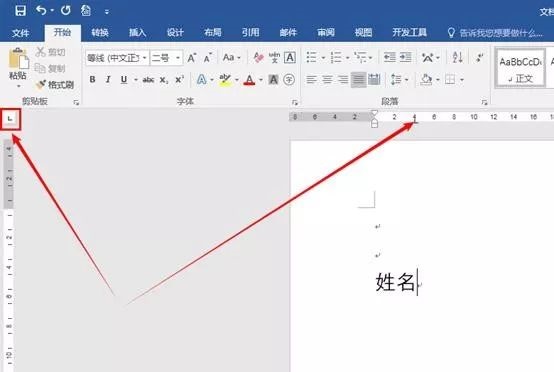Toggle subscript formatting
The width and height of the screenshot is (554, 372).
pyautogui.click(x=164, y=80)
